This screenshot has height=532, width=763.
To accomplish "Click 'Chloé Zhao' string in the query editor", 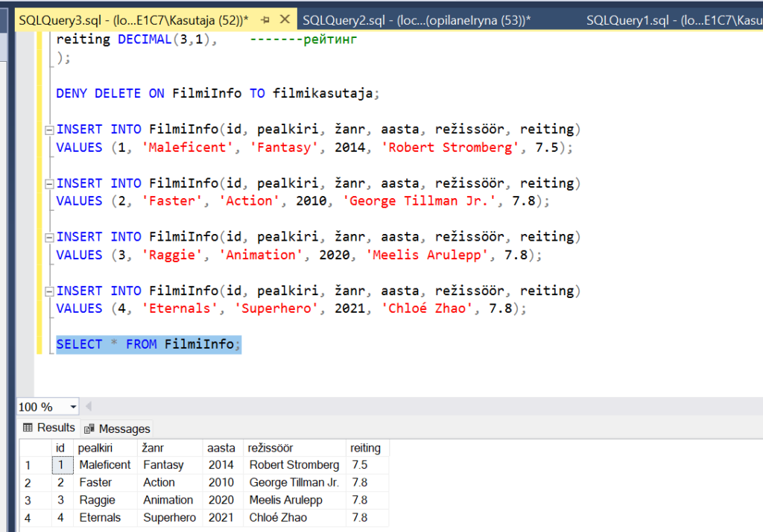I will pos(427,308).
